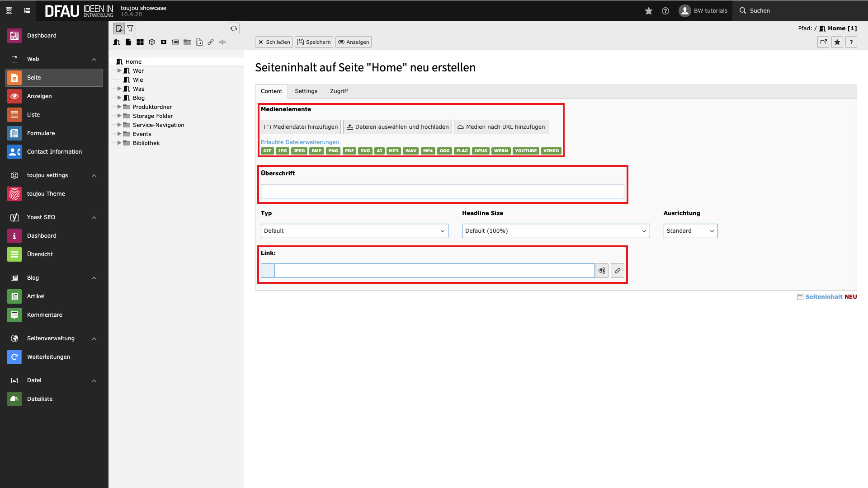Select the menu separator page type icon
The image size is (868, 488).
[x=222, y=42]
